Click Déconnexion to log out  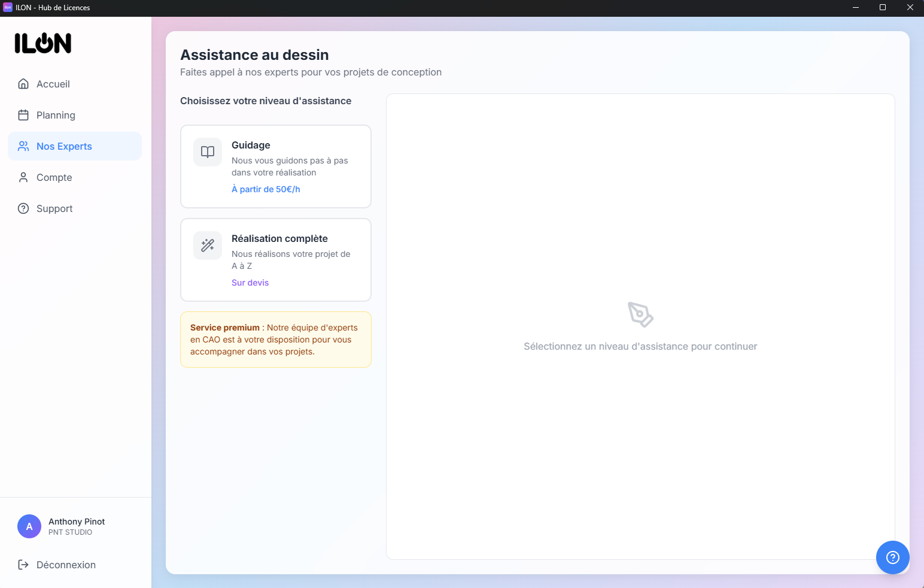point(66,565)
